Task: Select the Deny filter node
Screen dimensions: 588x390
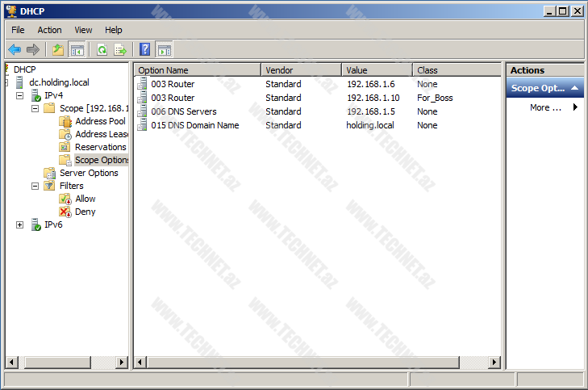Action: pyautogui.click(x=85, y=212)
